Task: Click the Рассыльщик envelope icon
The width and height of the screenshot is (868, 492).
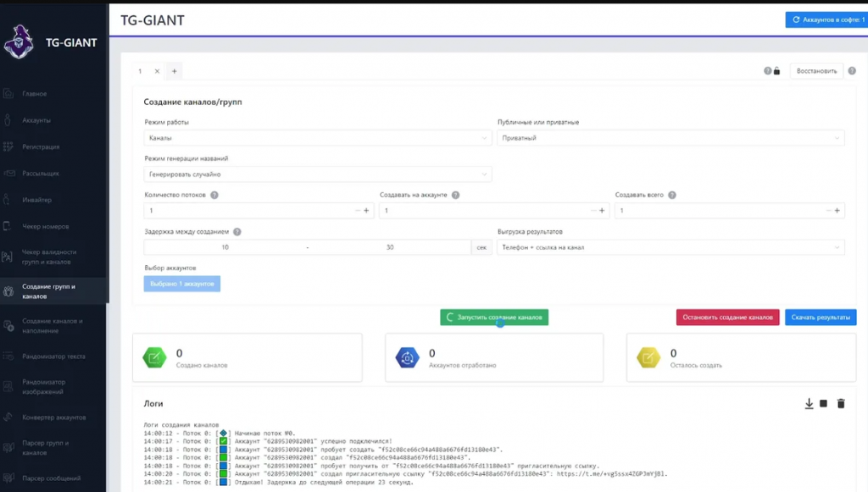Action: coord(8,173)
